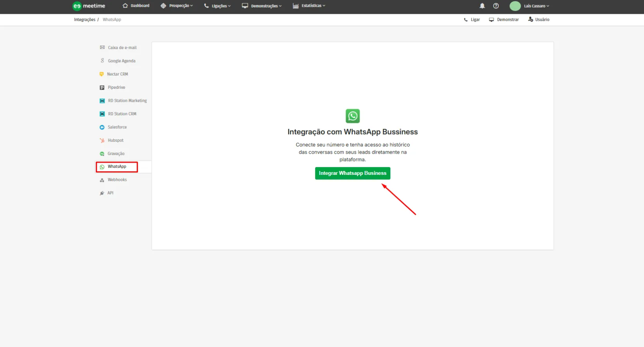Click the Pipedrive icon
The height and width of the screenshot is (347, 644).
102,88
